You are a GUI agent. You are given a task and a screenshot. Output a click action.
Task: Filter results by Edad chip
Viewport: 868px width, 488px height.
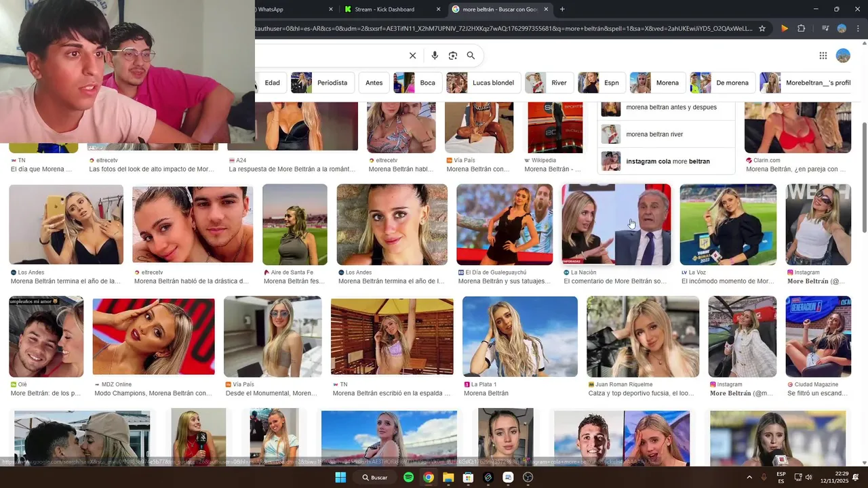pos(272,83)
